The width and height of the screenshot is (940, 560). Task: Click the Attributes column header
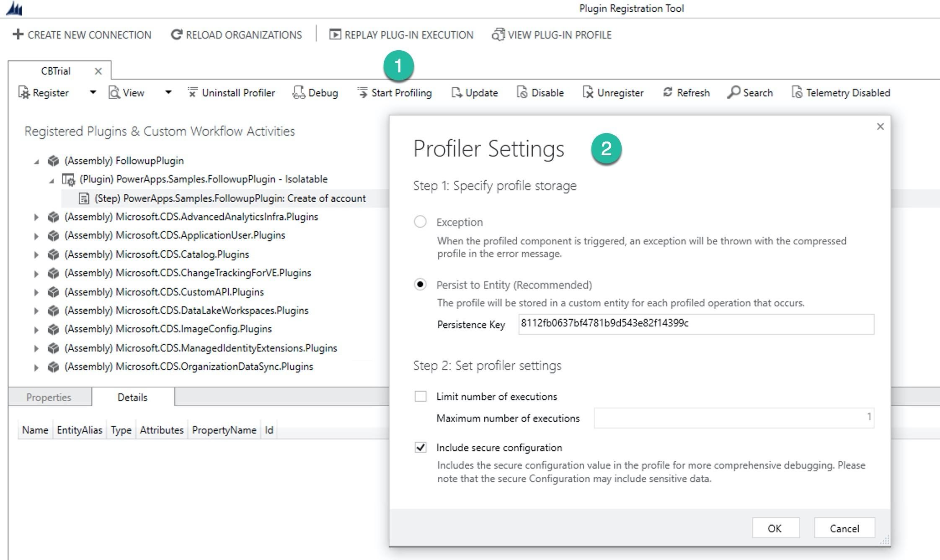click(x=162, y=430)
